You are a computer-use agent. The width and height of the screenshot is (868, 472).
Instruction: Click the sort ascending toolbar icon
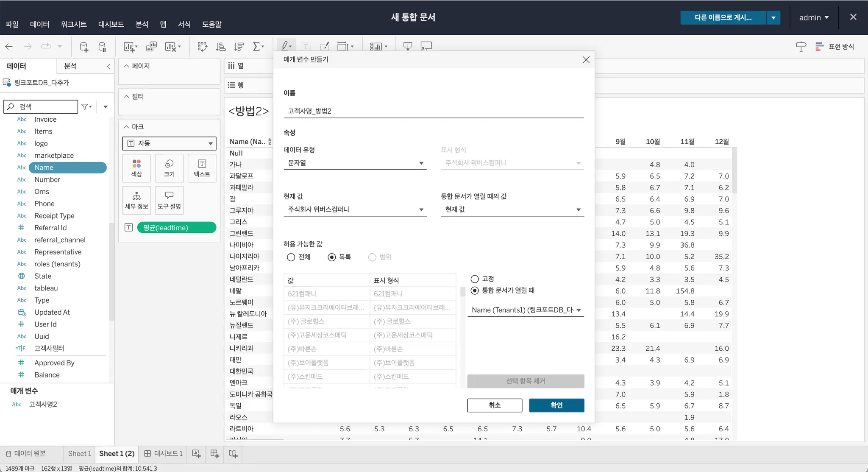220,47
